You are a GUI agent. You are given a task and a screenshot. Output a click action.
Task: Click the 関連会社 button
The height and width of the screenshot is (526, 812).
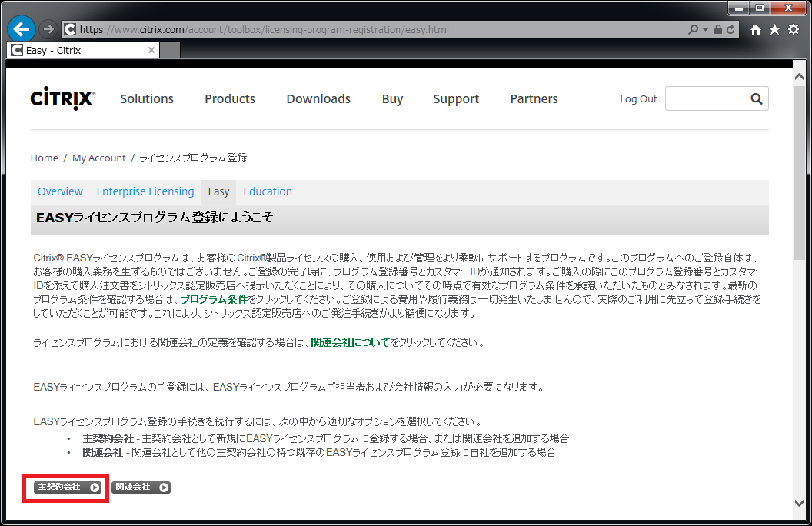click(x=141, y=487)
